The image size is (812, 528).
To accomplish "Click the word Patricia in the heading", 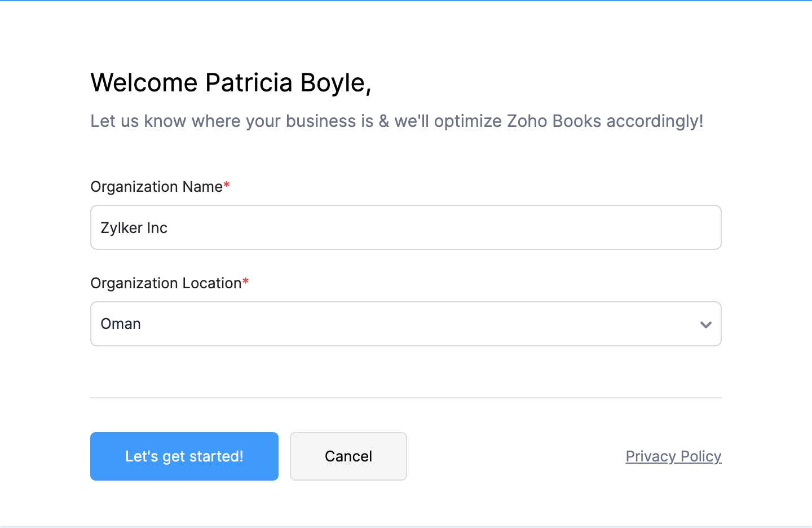I will tap(249, 83).
